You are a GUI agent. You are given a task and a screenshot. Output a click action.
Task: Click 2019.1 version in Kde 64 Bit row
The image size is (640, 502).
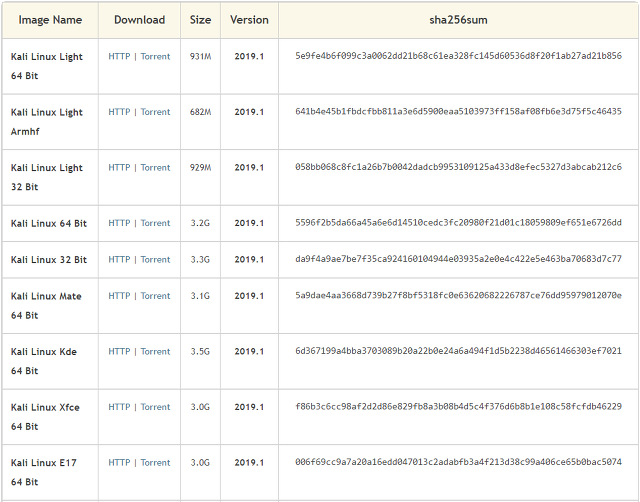[x=249, y=351]
